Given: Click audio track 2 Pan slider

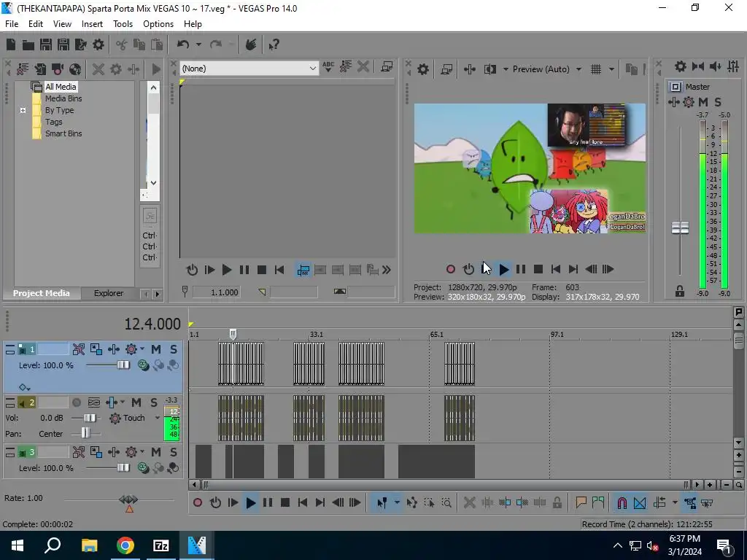Looking at the screenshot, I should [x=85, y=433].
